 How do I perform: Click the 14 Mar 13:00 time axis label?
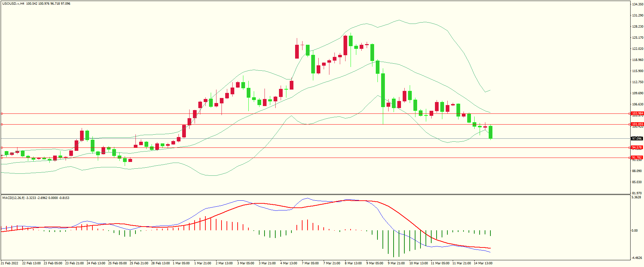click(x=483, y=263)
